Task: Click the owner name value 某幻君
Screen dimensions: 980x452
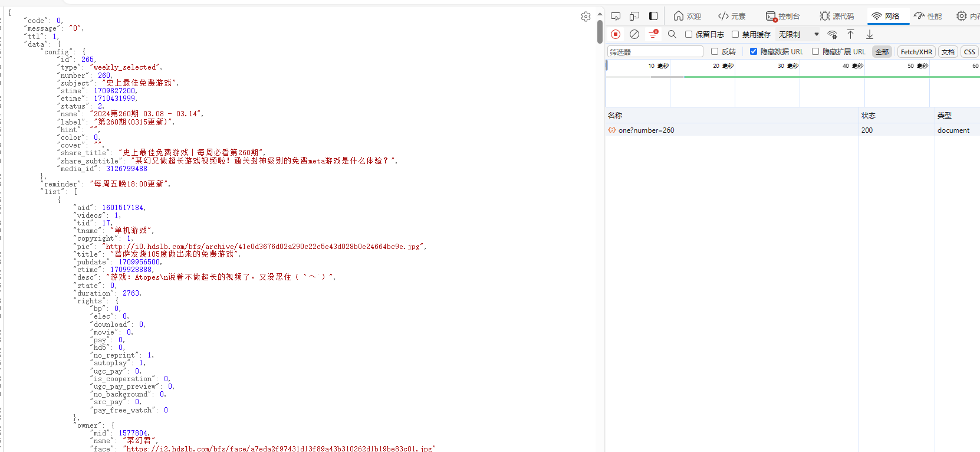Action: point(139,440)
